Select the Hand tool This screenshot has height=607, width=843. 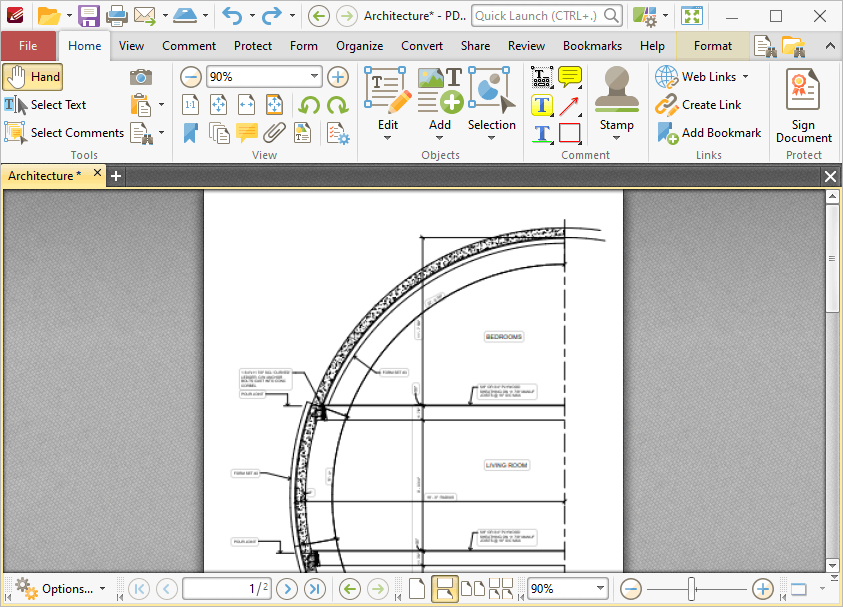coord(33,77)
